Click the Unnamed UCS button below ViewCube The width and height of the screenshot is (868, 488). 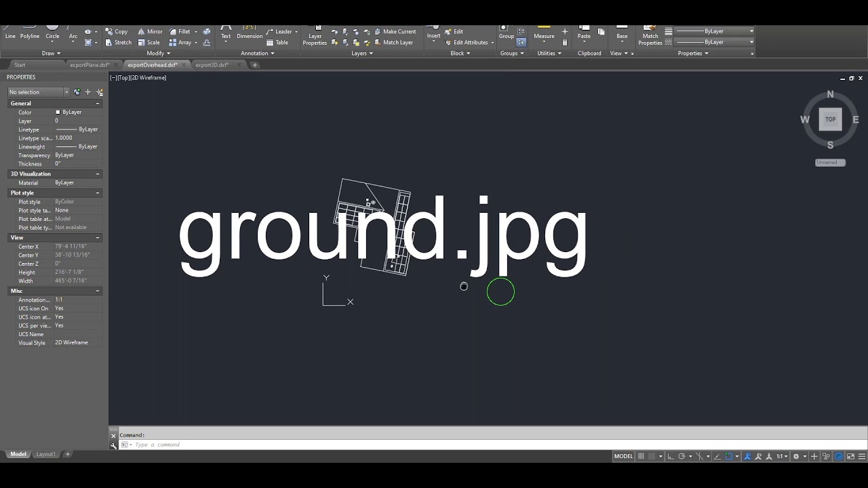click(x=830, y=163)
